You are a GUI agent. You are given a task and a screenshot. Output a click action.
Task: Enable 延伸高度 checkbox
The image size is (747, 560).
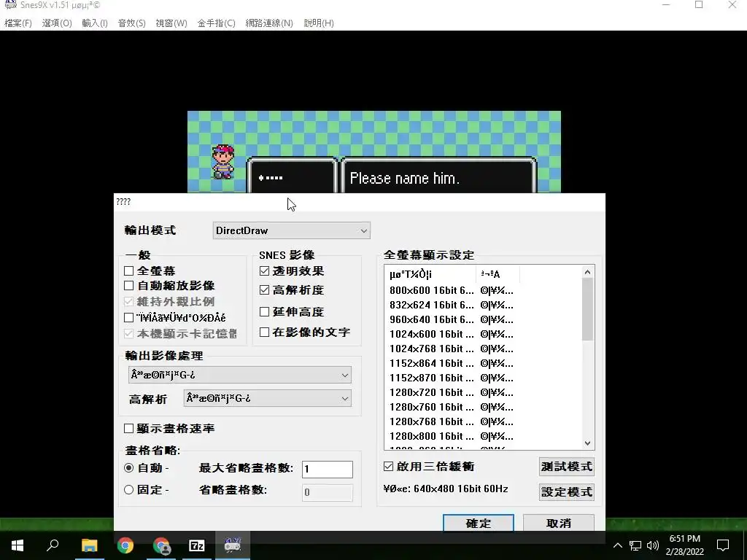tap(264, 311)
